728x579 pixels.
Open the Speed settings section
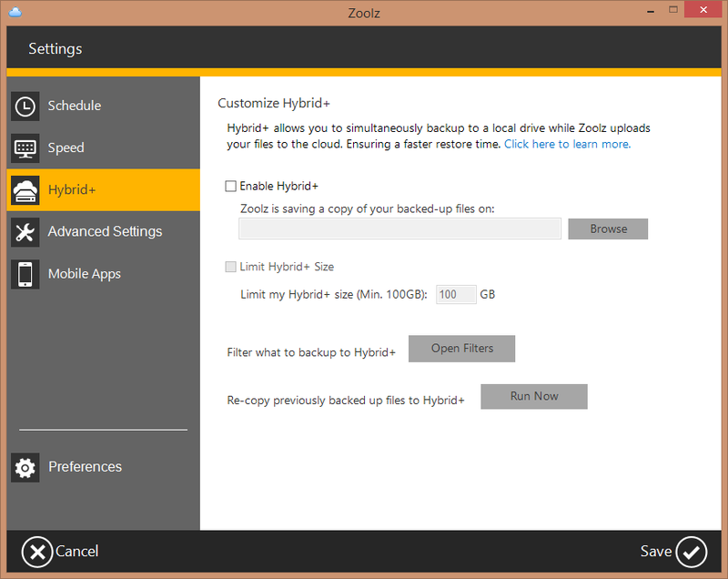click(104, 147)
